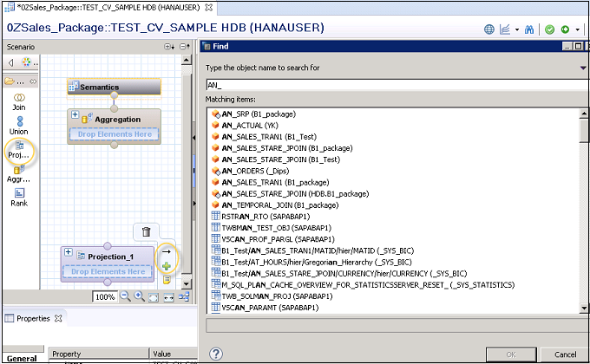Image resolution: width=590 pixels, height=364 pixels.
Task: Click the trash icon above Projection_1
Action: (x=146, y=231)
